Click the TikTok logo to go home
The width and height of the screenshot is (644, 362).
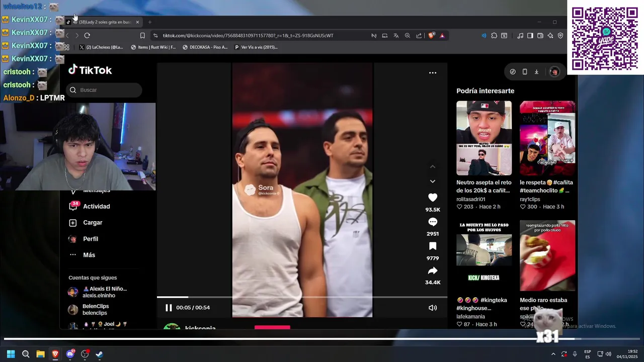pyautogui.click(x=91, y=70)
